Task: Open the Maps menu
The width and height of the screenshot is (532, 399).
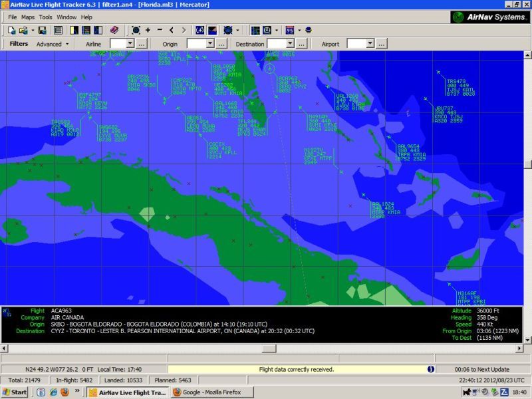Action: tap(28, 17)
